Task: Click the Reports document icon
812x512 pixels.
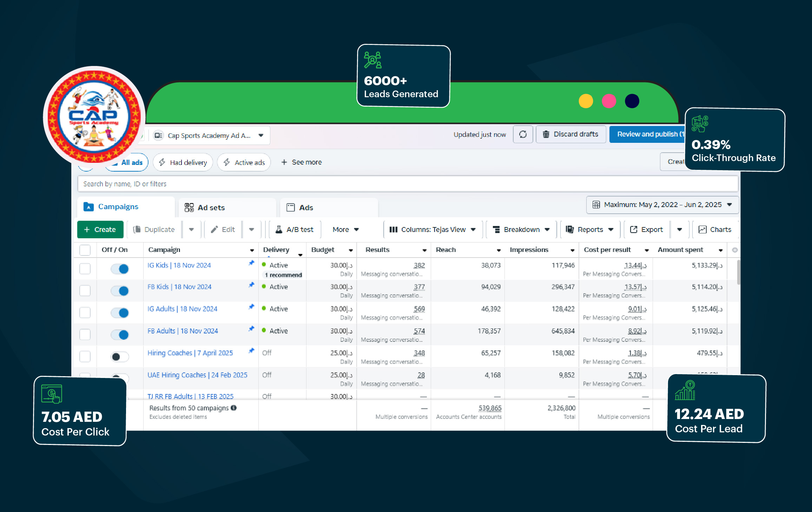Action: (570, 230)
